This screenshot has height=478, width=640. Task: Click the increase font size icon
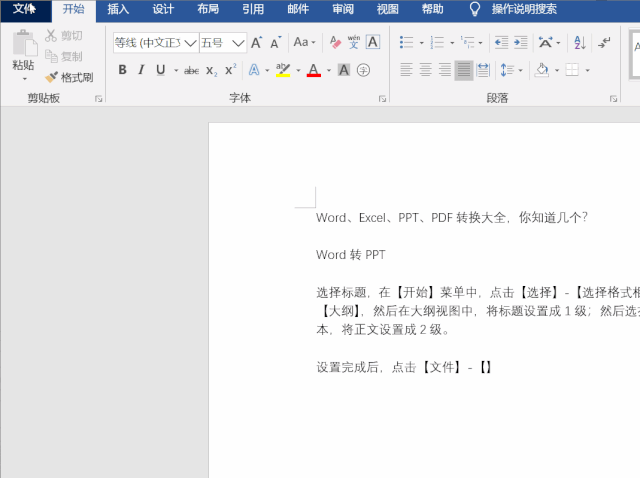(256, 42)
